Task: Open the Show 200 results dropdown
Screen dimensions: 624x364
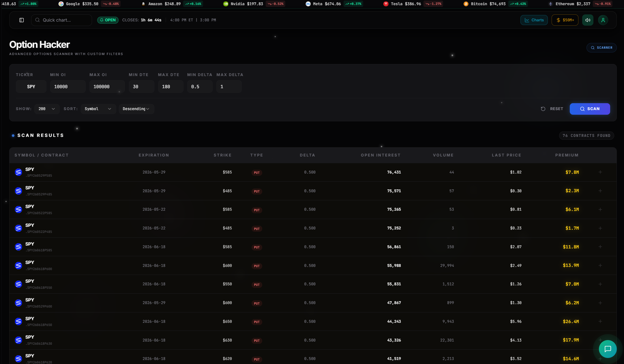Action: [x=47, y=109]
